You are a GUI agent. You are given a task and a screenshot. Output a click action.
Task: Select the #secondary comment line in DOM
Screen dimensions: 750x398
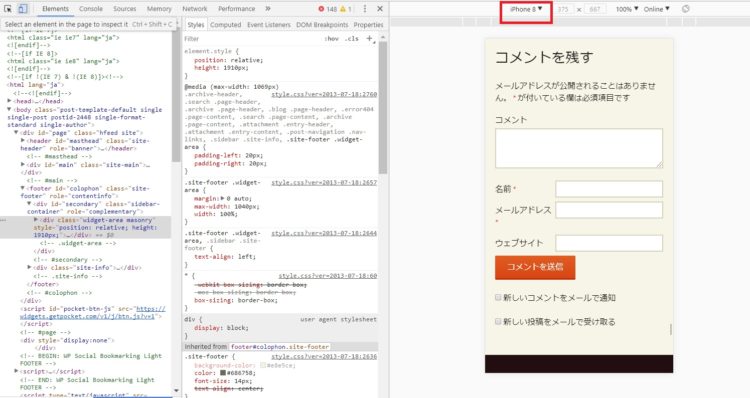coord(68,259)
